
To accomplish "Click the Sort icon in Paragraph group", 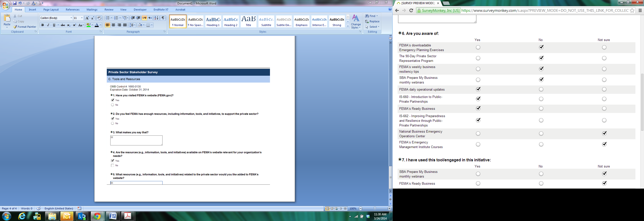I will pos(156,18).
